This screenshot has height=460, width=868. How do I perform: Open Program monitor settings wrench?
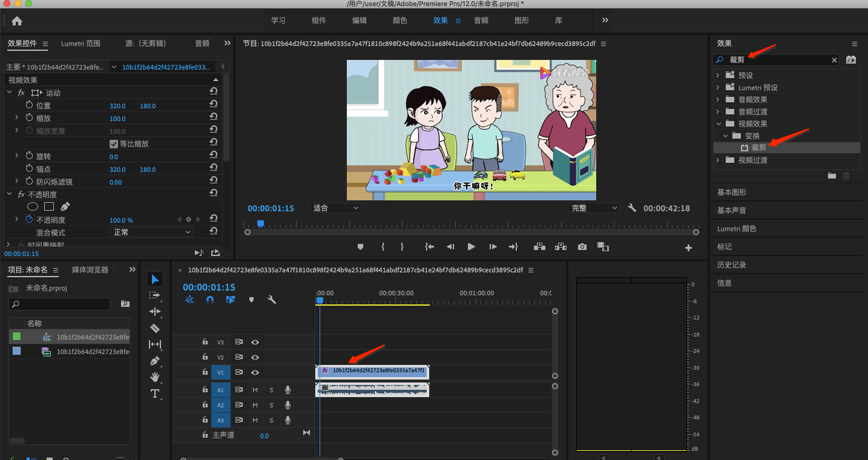click(x=632, y=208)
